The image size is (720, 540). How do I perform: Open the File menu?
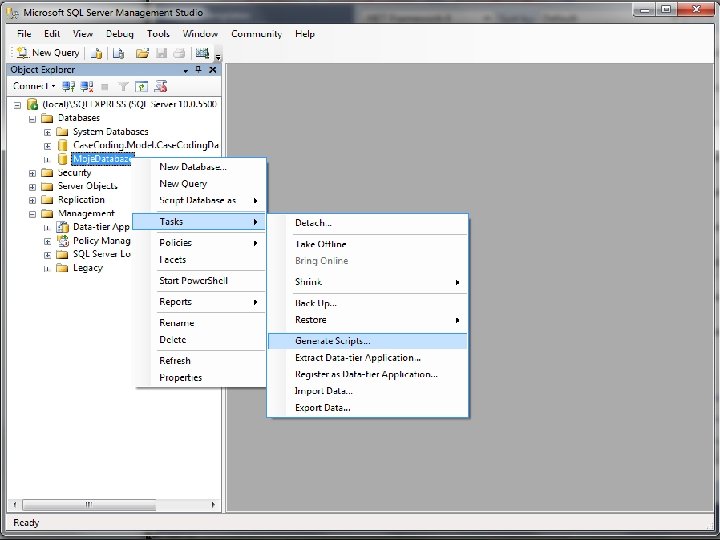coord(24,34)
